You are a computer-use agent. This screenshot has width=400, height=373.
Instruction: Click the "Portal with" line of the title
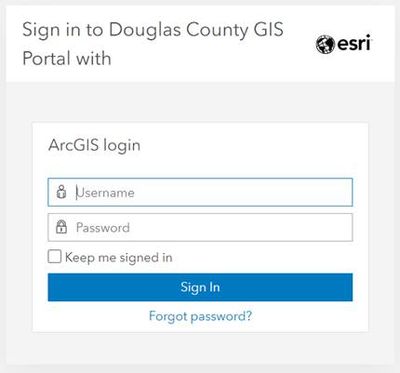pos(67,59)
